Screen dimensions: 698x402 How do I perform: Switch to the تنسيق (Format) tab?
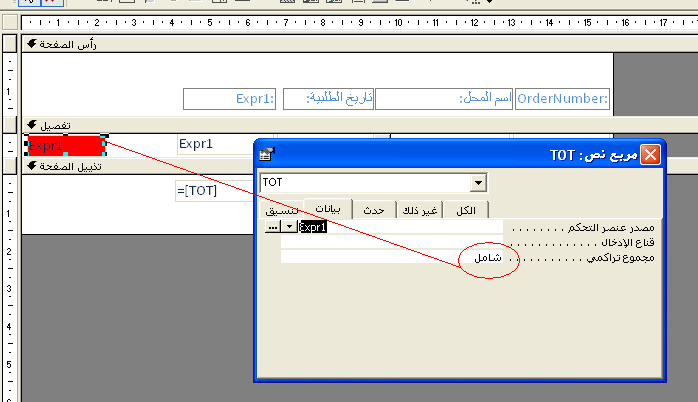click(x=282, y=211)
